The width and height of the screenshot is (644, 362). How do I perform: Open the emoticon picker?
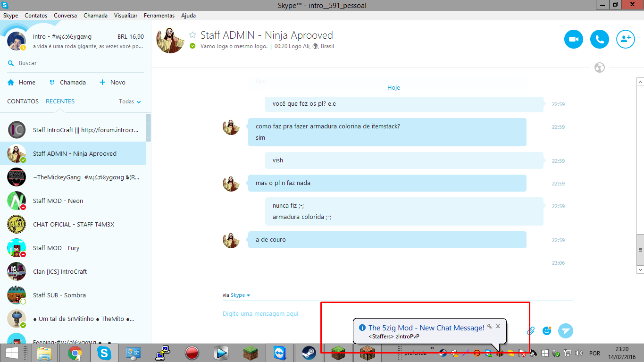[547, 331]
